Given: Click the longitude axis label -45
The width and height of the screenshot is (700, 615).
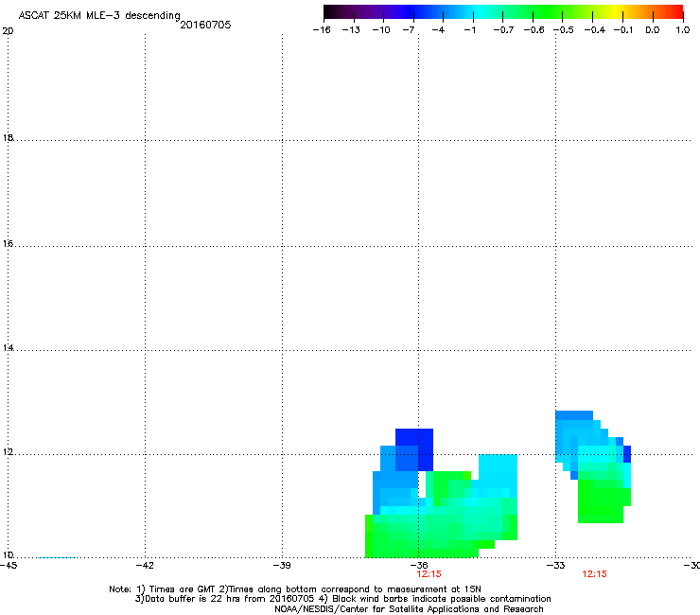Looking at the screenshot, I should 9,566.
